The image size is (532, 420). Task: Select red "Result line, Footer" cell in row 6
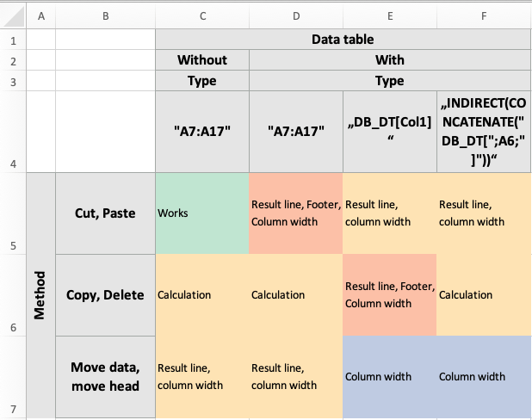coord(390,295)
